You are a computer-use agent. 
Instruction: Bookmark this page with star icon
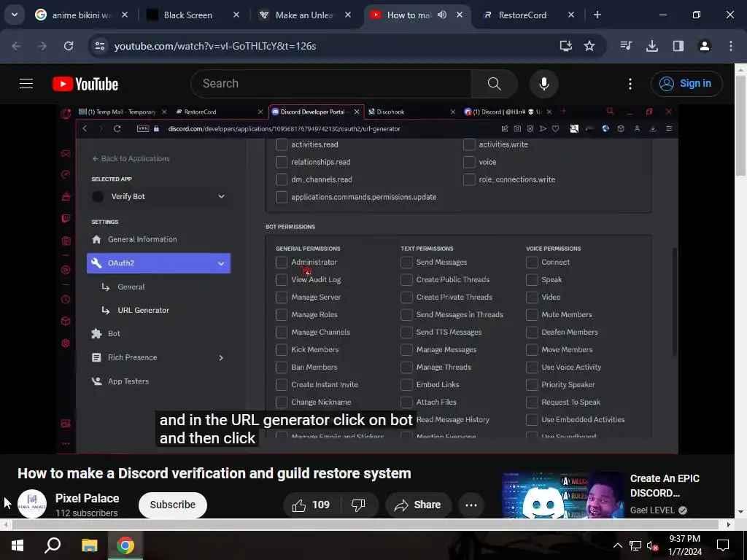point(589,46)
